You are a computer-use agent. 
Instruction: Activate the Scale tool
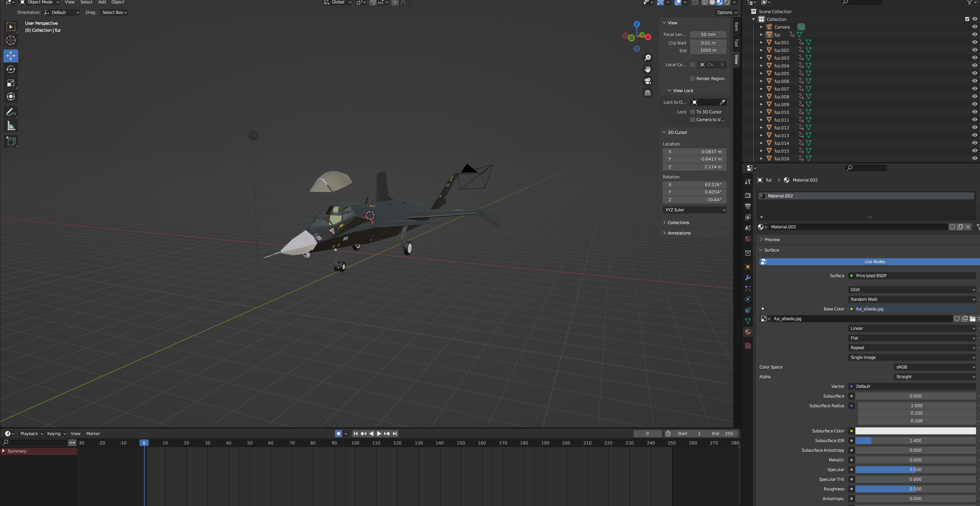click(x=11, y=83)
